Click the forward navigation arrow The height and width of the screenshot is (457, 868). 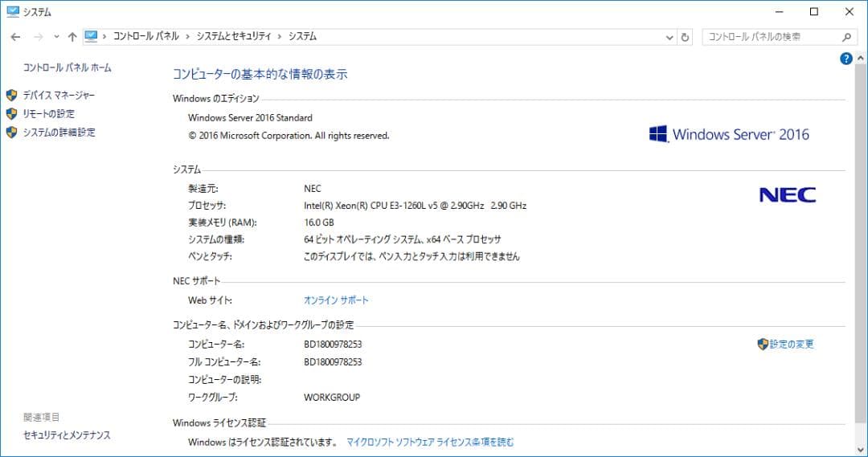(x=39, y=37)
